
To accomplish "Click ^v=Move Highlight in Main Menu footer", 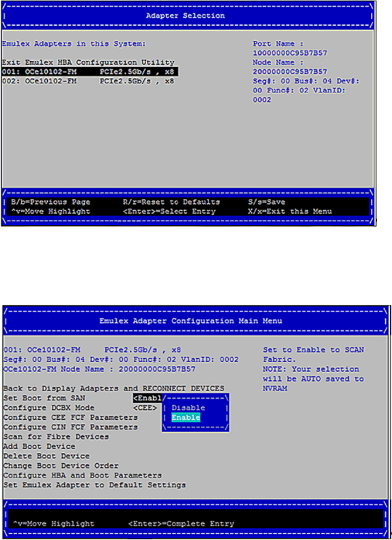I will point(53,524).
